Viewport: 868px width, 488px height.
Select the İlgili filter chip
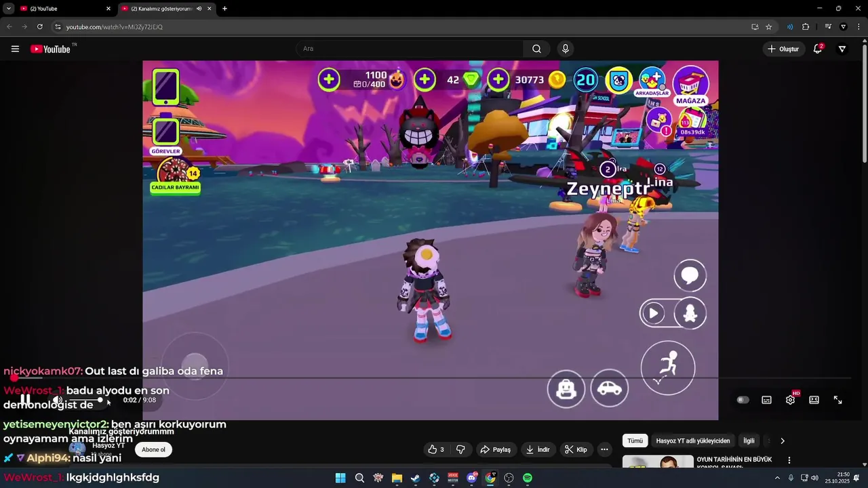[749, 441]
